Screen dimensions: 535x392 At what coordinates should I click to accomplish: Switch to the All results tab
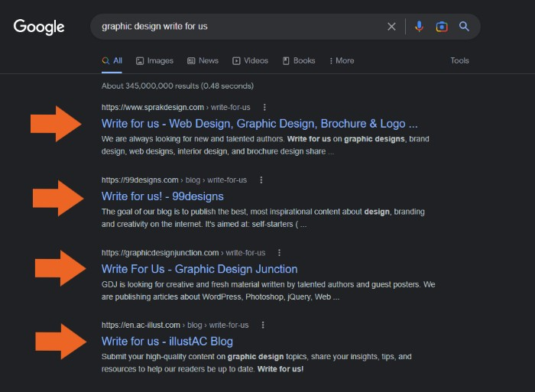pyautogui.click(x=112, y=60)
